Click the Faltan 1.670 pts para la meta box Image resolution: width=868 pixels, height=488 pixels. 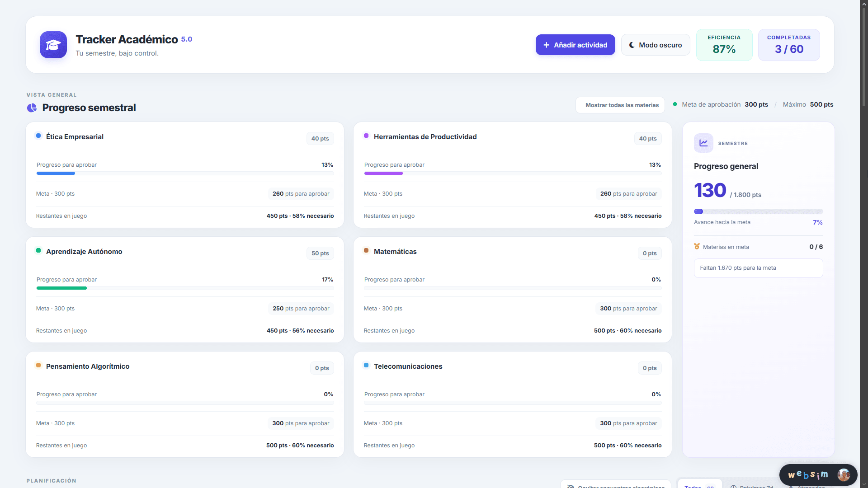[758, 268]
